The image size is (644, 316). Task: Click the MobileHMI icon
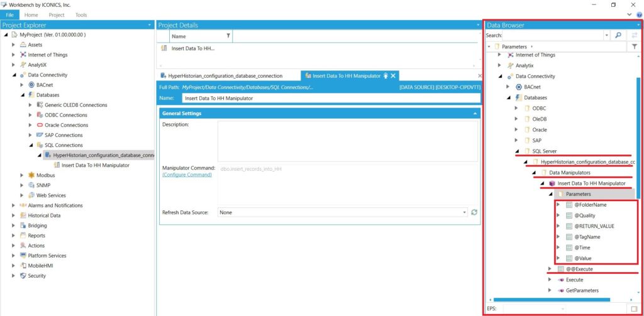click(x=23, y=266)
